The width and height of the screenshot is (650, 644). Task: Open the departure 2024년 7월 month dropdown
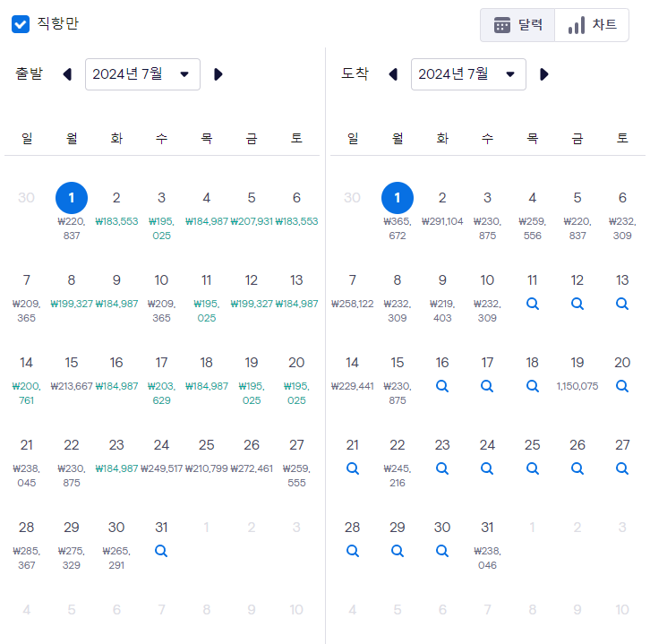point(142,74)
